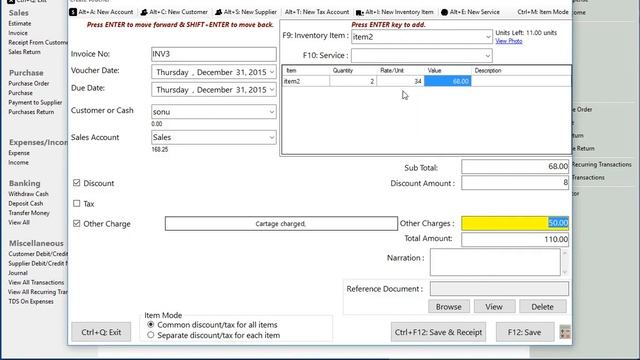Select Common discount/tax for all items
Viewport: 640px width, 360px height.
point(151,324)
